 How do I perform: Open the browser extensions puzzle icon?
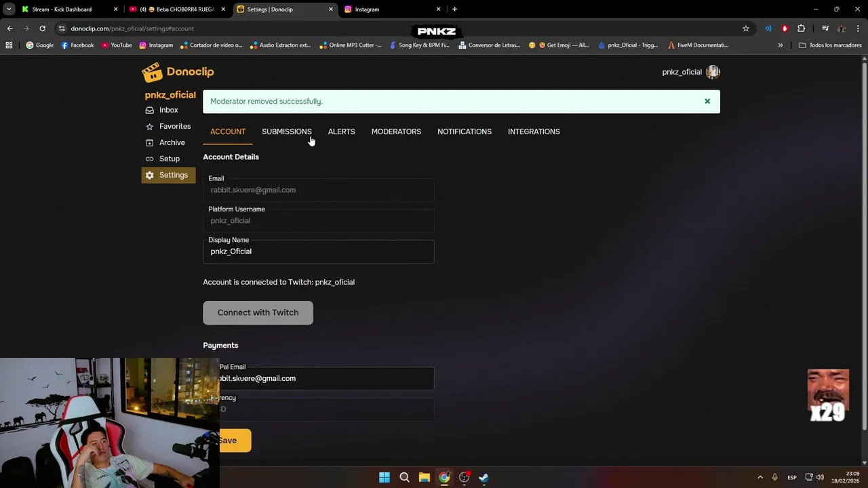tap(802, 28)
